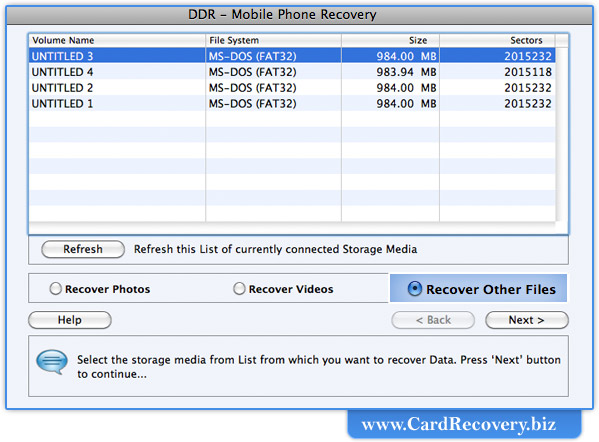
Task: Select the UNTITLED 1 volume row
Action: click(x=292, y=104)
